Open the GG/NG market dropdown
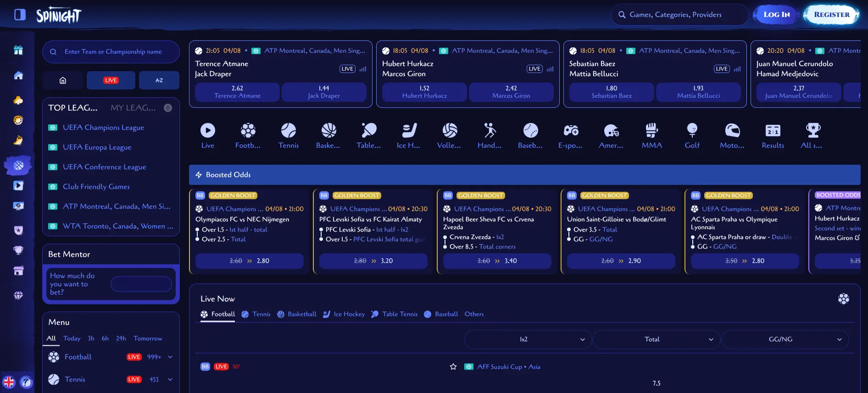 (x=785, y=339)
